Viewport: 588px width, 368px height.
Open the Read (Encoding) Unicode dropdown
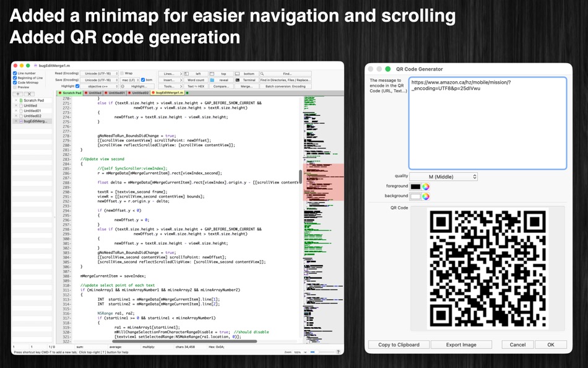pyautogui.click(x=99, y=74)
